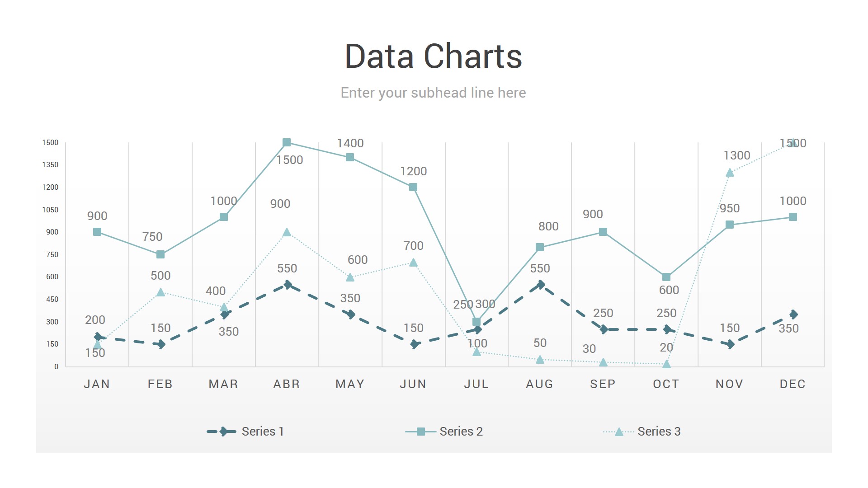Select Series 1 diamond marker for AUG
The image size is (868, 488).
(540, 285)
